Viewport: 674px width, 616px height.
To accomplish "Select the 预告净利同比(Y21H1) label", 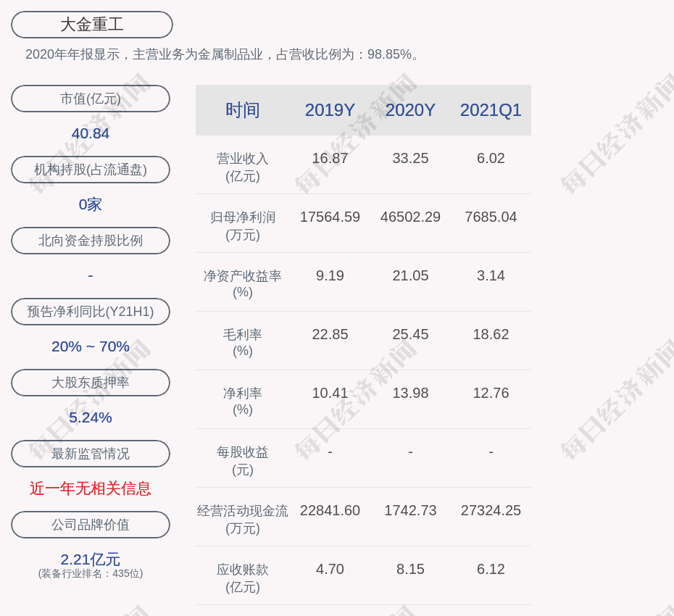I will pyautogui.click(x=91, y=312).
